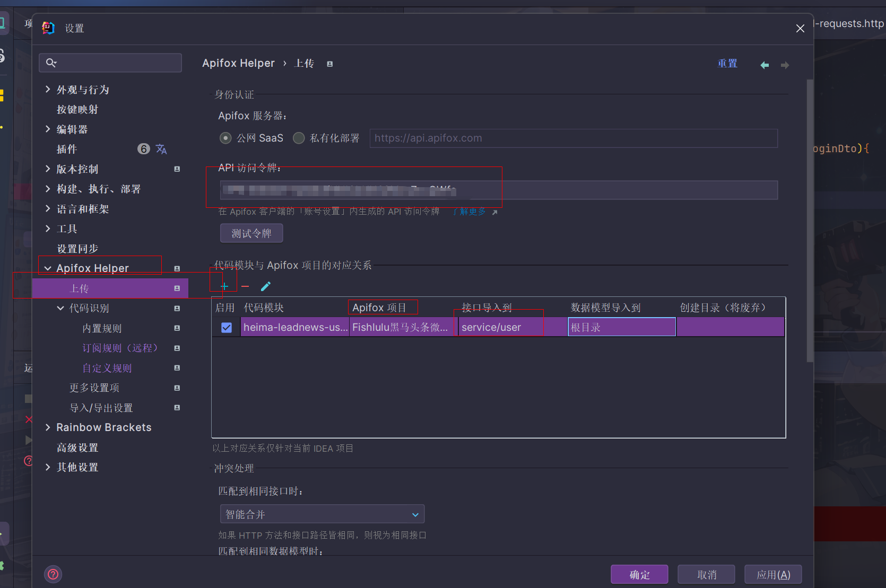Expand the 工具 section
Screen dimensions: 886x588
[48, 228]
